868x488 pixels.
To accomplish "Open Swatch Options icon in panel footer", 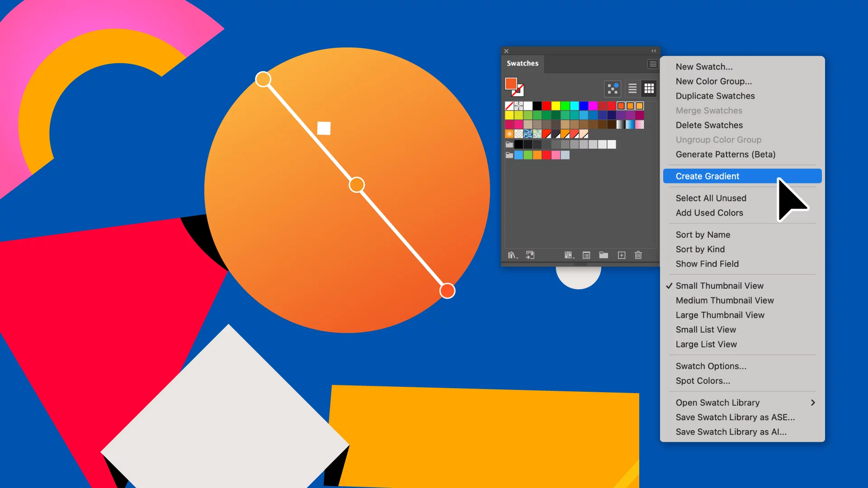I will click(x=586, y=255).
